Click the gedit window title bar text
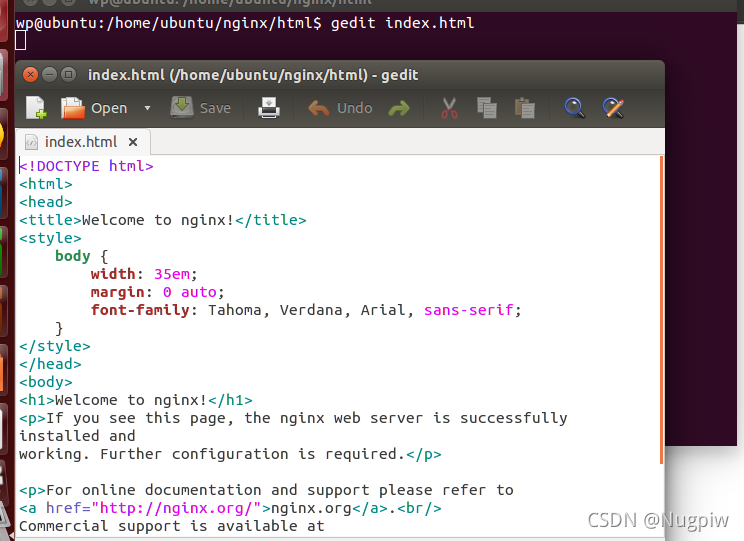 (x=253, y=75)
